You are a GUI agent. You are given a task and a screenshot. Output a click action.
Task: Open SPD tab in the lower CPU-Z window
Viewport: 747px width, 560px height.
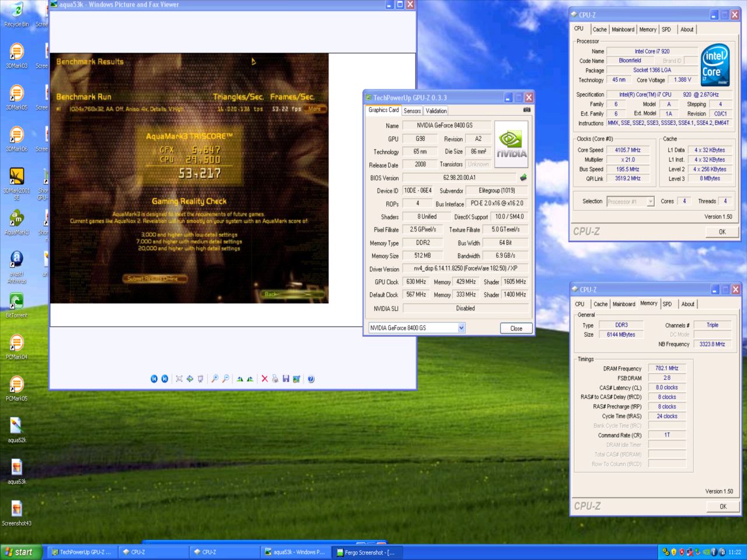coord(667,304)
